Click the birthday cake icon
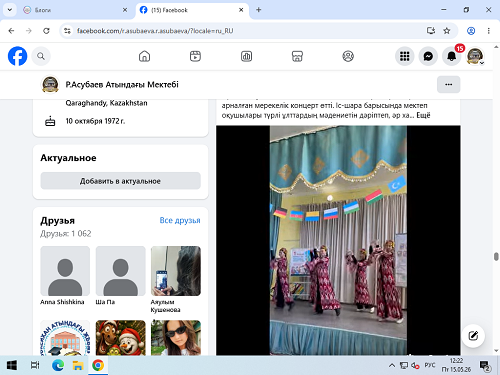Image resolution: width=500 pixels, height=375 pixels. (x=50, y=121)
